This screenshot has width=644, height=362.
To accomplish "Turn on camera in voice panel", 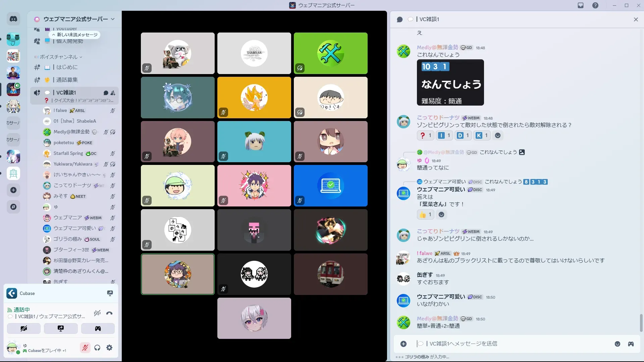I will tap(24, 328).
